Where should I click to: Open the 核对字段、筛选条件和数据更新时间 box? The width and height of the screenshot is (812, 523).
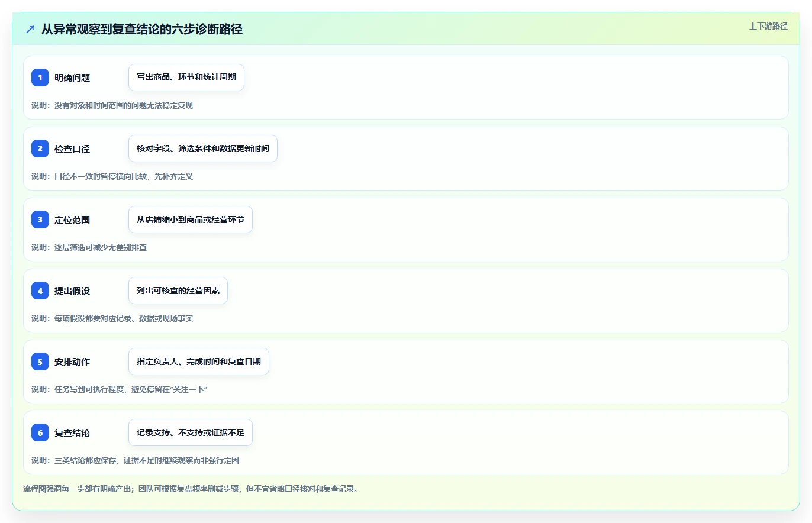tap(203, 148)
